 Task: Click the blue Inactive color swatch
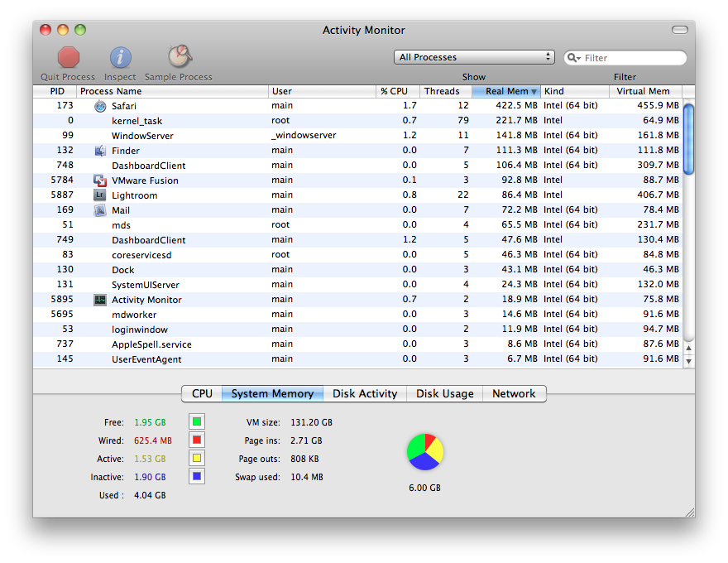(x=197, y=476)
